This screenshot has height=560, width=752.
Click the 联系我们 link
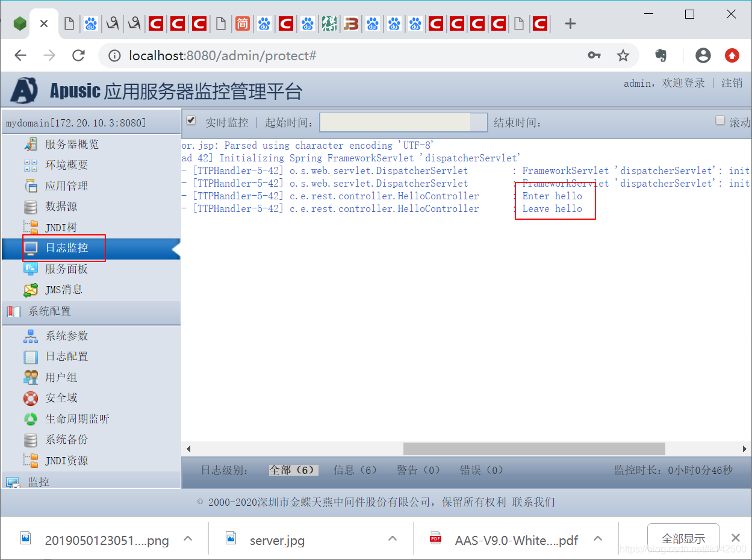click(533, 502)
